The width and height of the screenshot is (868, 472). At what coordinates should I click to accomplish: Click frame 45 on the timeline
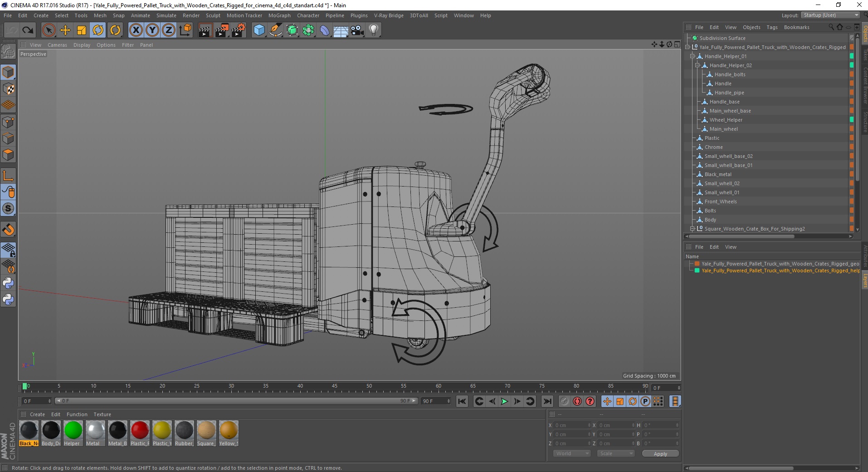(x=335, y=387)
